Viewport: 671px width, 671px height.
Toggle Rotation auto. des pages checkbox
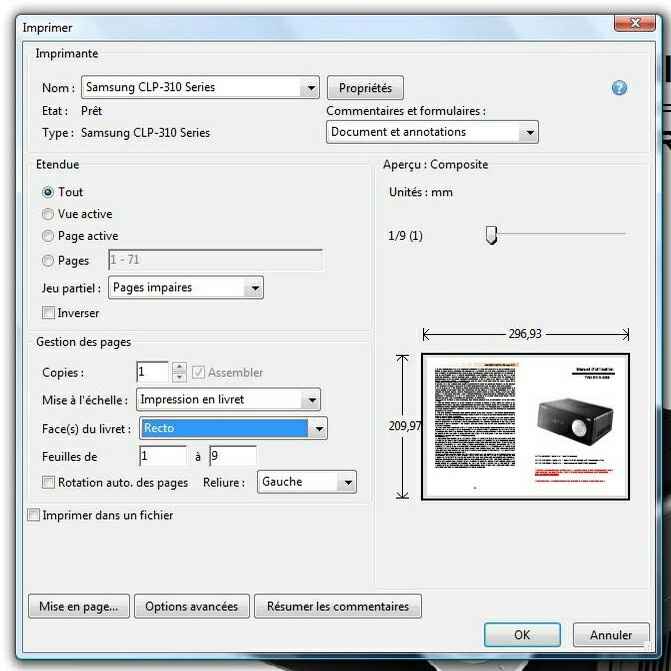click(x=48, y=482)
